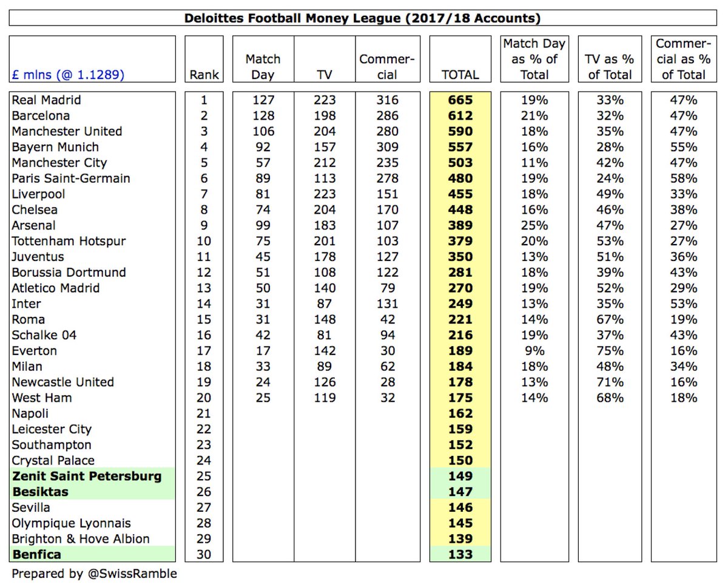The height and width of the screenshot is (584, 728).
Task: Select the Commercial as % of Total header
Action: click(684, 59)
